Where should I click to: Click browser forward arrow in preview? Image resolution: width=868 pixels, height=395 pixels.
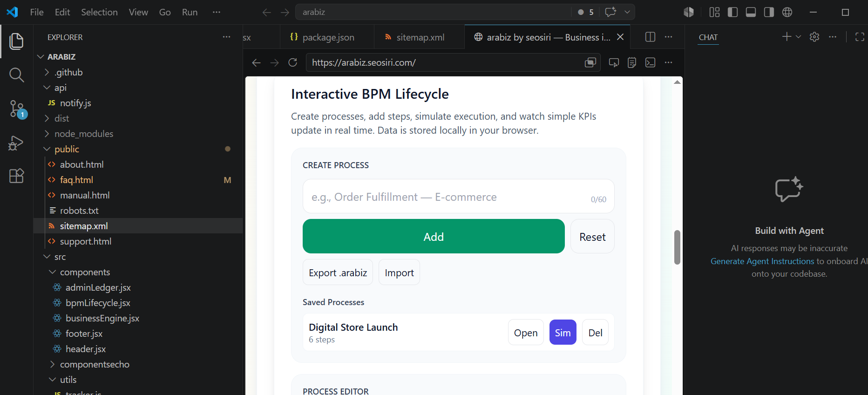coord(275,62)
